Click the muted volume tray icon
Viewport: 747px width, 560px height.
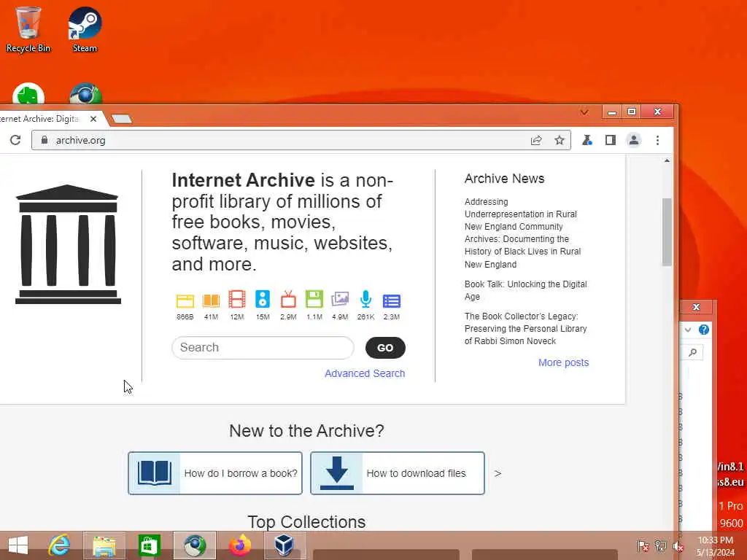click(678, 546)
